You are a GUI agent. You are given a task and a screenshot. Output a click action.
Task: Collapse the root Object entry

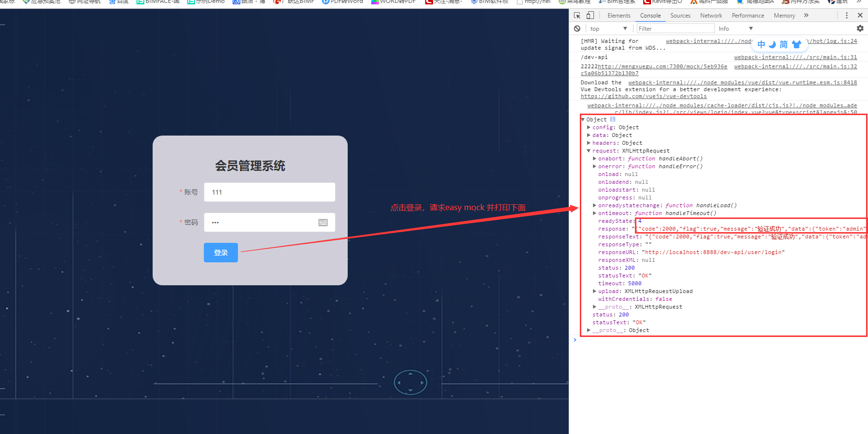tap(583, 119)
